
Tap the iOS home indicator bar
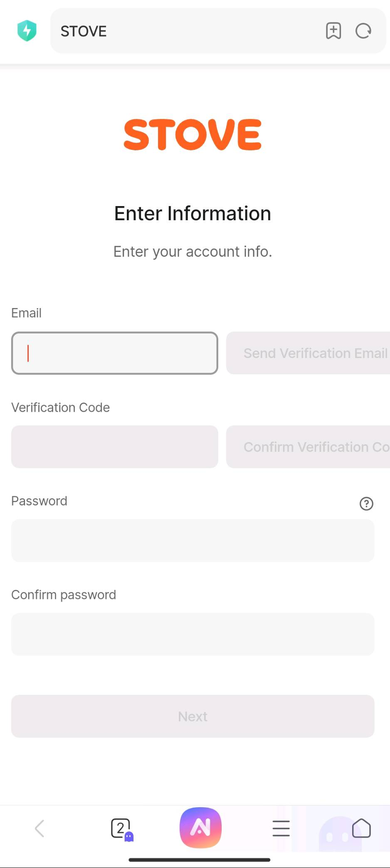tap(200, 860)
